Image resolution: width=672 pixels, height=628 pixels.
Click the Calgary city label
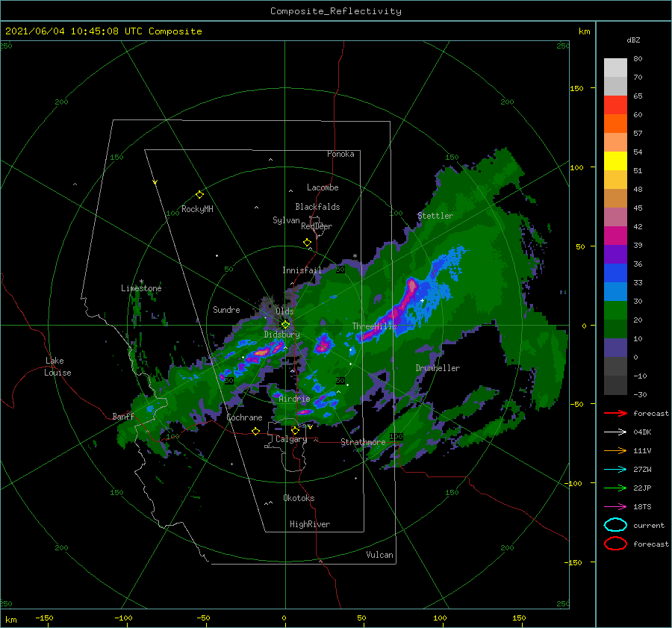coord(291,439)
